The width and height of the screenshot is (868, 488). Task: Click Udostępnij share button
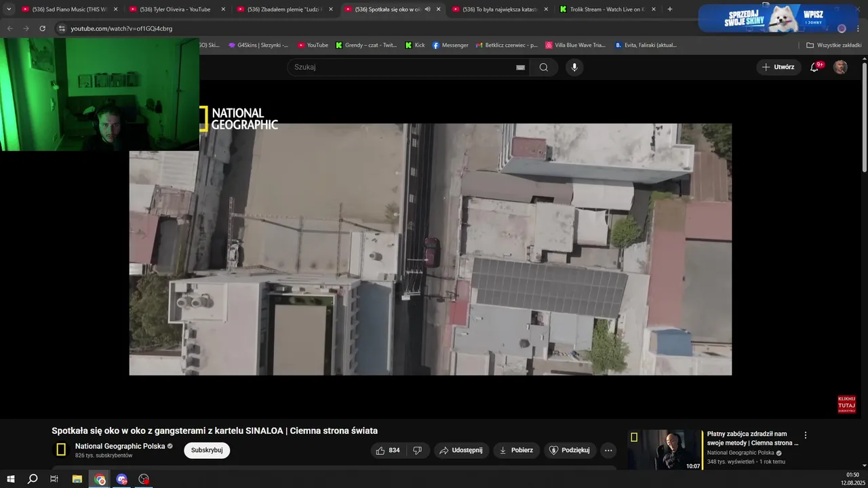click(460, 450)
